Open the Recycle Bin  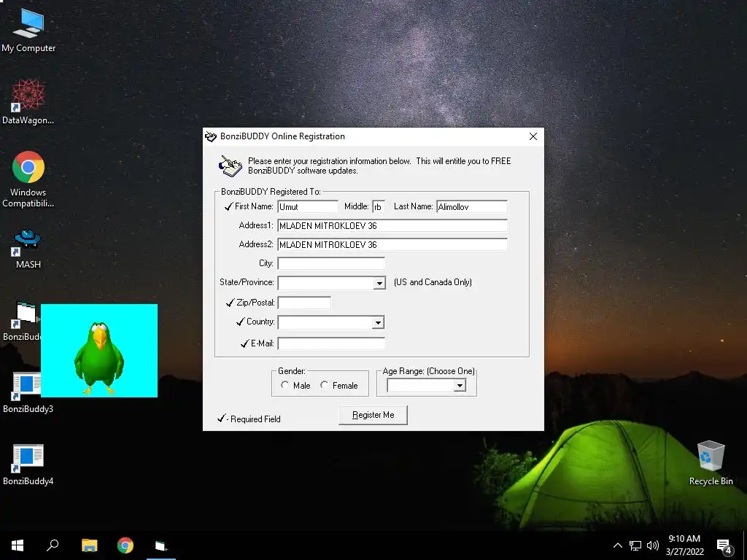click(x=711, y=463)
